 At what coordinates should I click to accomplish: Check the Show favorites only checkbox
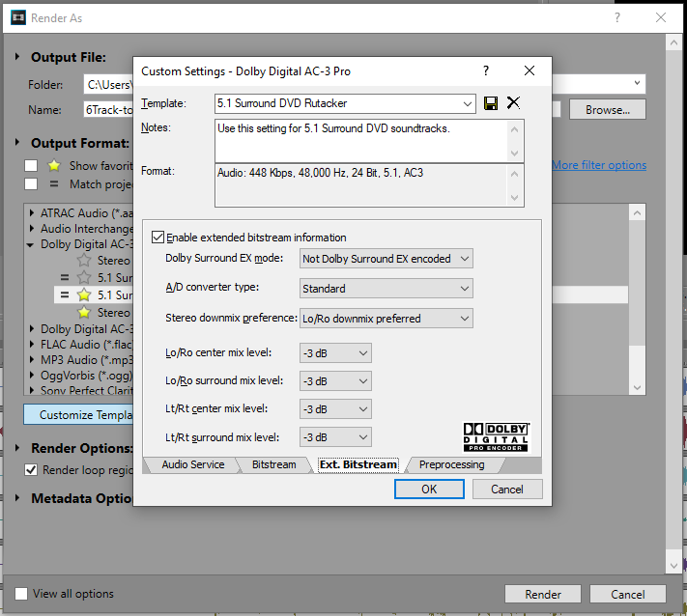[31, 165]
